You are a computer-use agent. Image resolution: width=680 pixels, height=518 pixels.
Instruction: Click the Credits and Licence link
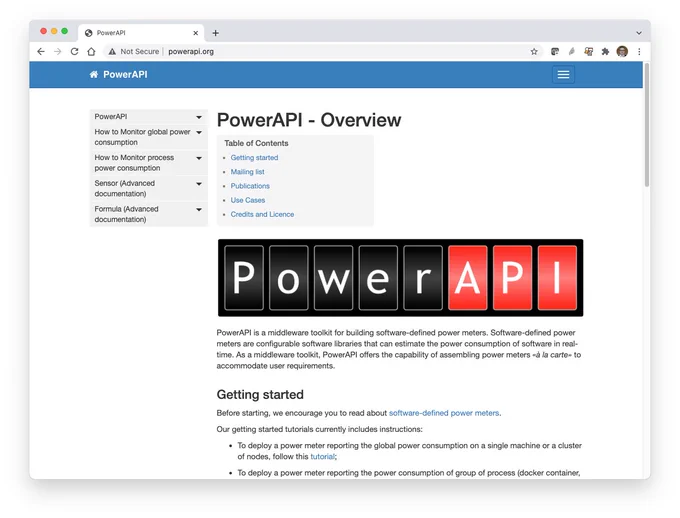point(262,214)
